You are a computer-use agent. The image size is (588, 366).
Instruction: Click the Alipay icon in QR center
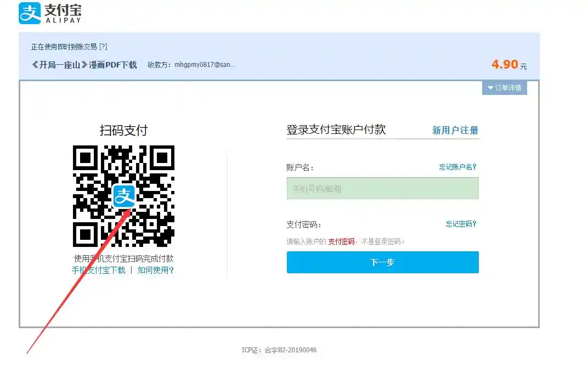click(124, 196)
